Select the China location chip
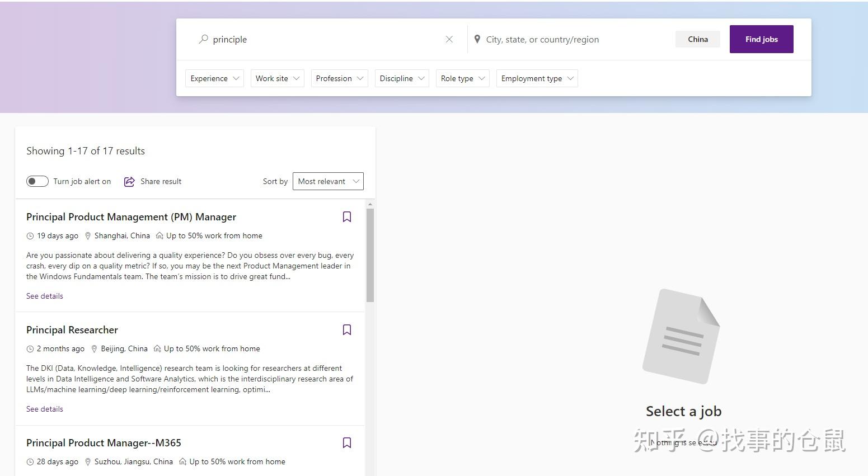868x476 pixels. (x=698, y=39)
